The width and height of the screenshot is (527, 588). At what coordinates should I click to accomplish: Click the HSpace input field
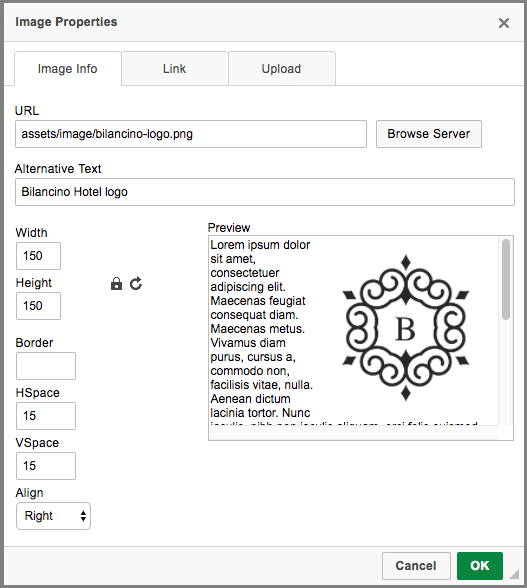pyautogui.click(x=46, y=416)
